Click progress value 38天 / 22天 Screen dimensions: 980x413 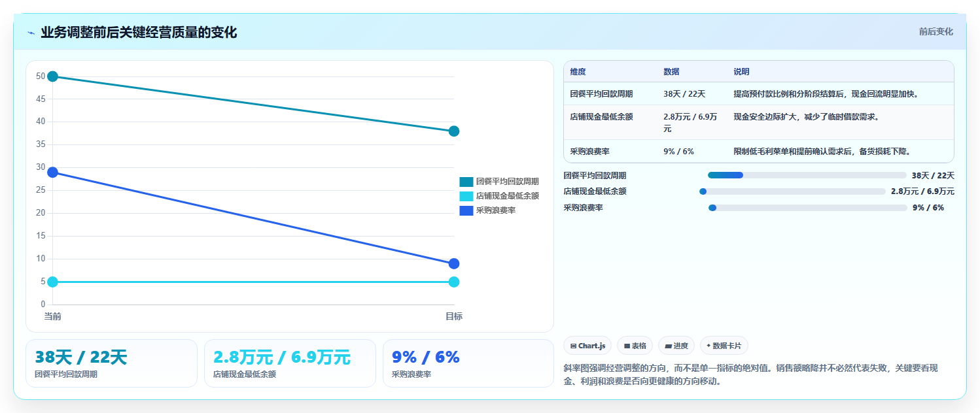(x=933, y=175)
